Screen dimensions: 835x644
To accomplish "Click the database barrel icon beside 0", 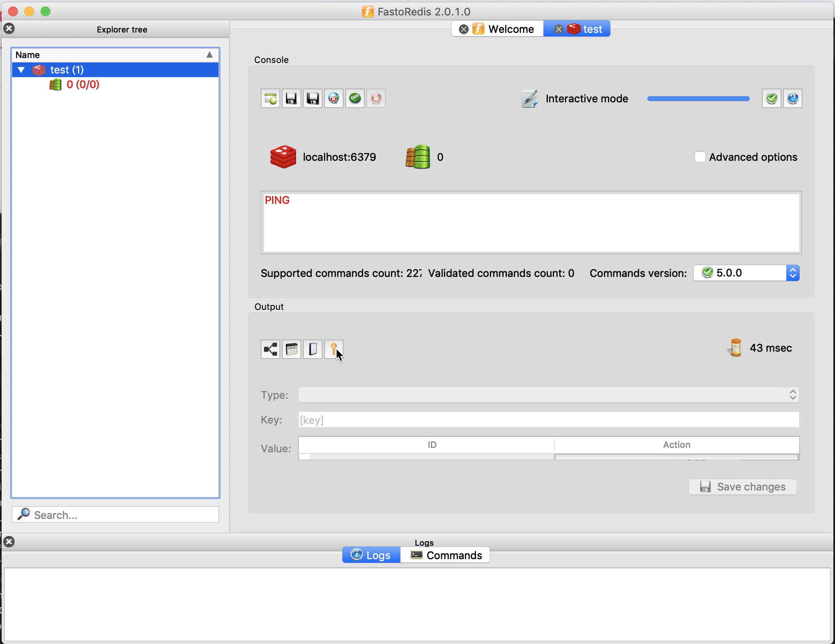I will [417, 157].
